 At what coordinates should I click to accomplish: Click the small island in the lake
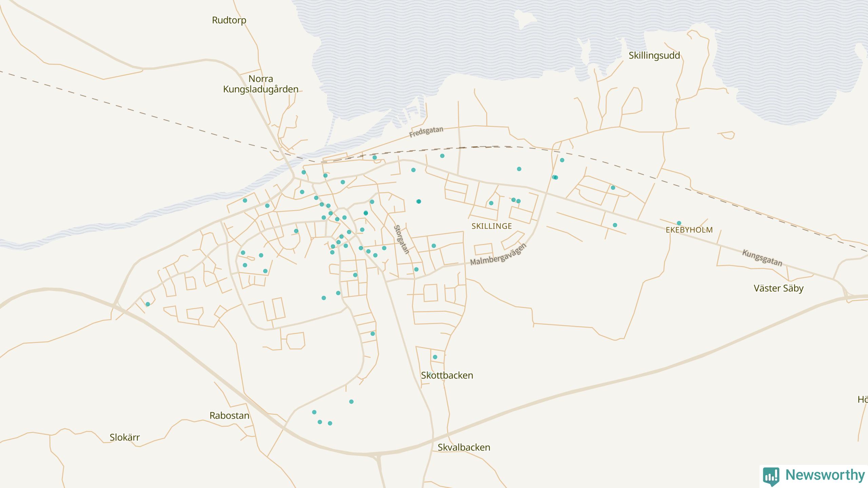(524, 19)
